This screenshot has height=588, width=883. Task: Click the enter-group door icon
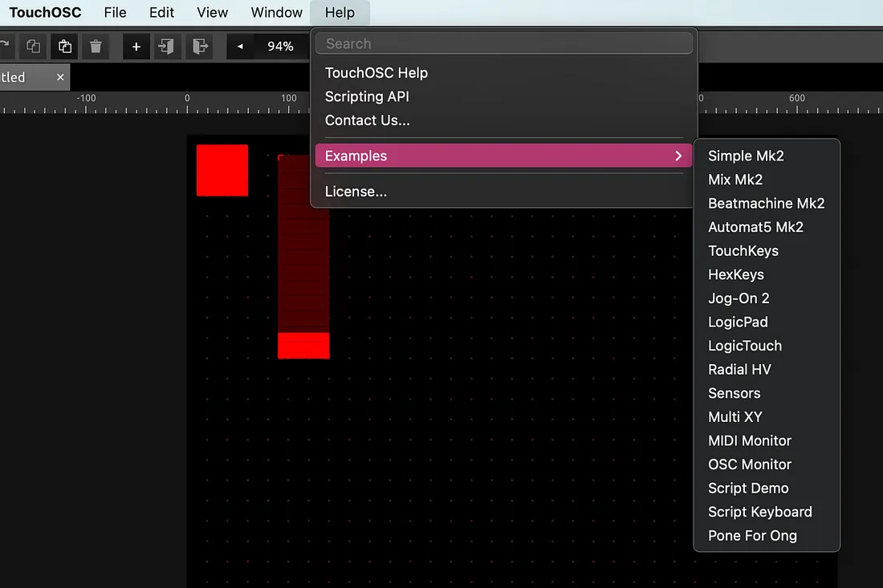[x=167, y=47]
